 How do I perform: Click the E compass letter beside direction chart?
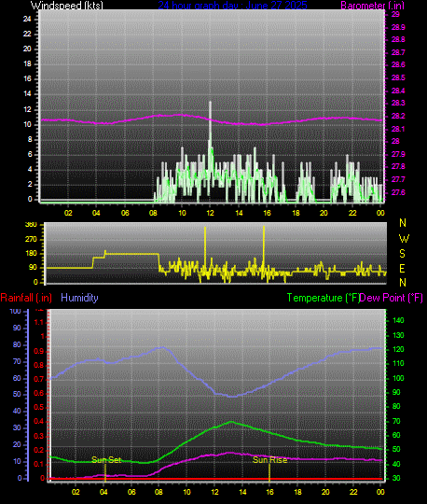coord(402,268)
